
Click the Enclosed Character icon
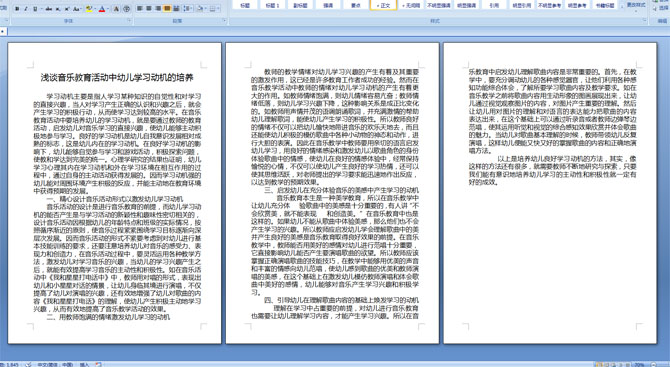pyautogui.click(x=126, y=9)
